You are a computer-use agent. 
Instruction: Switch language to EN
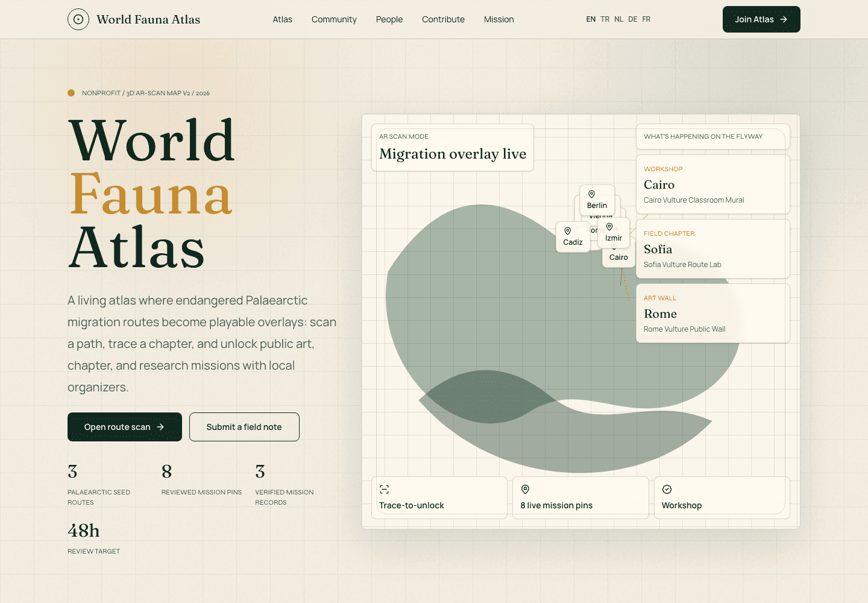[591, 19]
